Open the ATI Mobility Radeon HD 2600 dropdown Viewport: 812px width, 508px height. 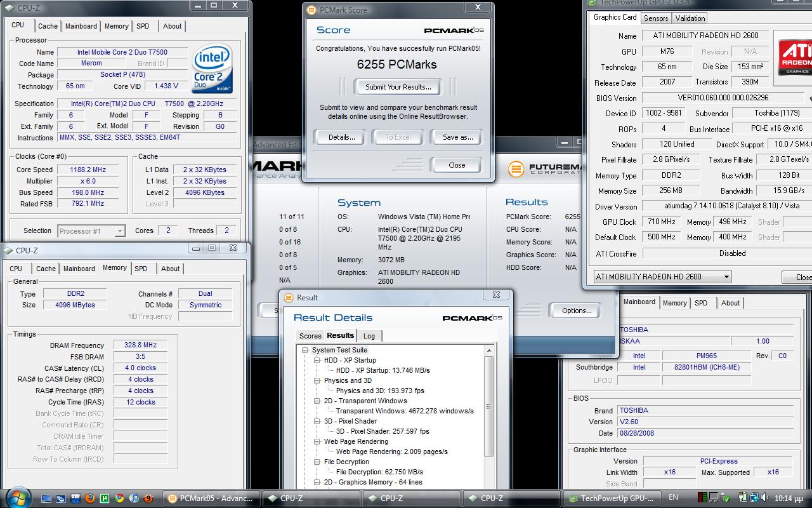point(662,276)
